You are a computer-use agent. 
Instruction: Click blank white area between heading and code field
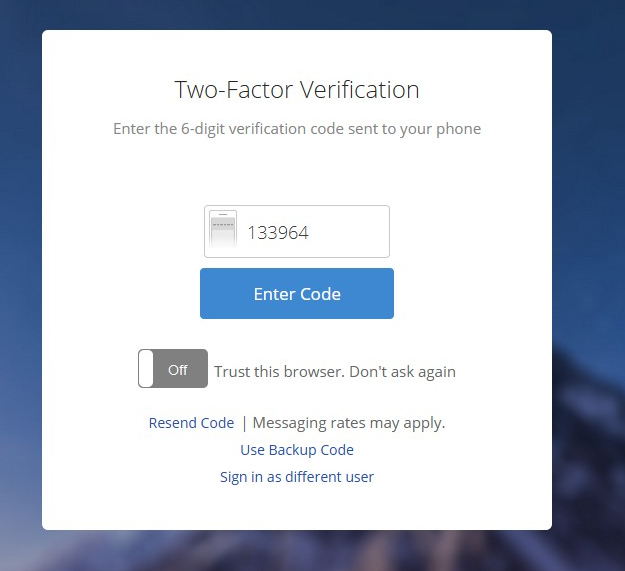pos(297,170)
